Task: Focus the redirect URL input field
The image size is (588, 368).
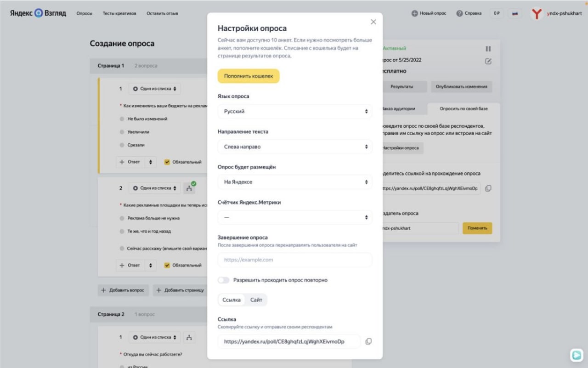Action: 295,260
